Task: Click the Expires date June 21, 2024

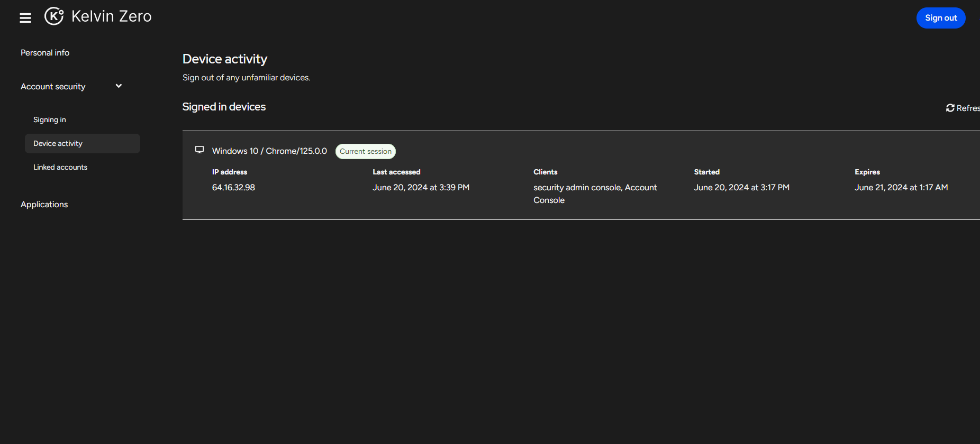Action: 901,188
